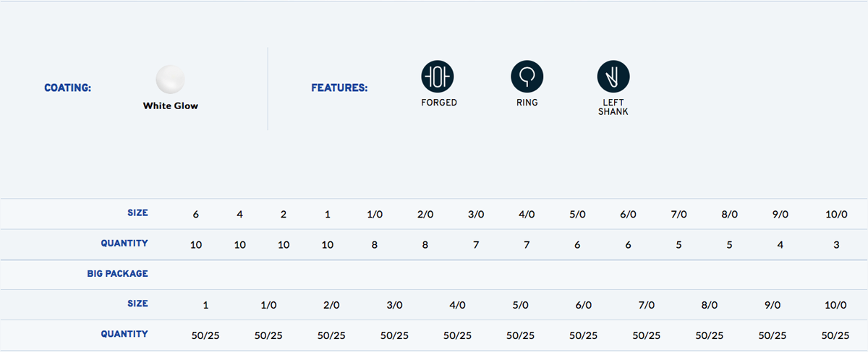868x352 pixels.
Task: Click the COATING heading
Action: tap(68, 88)
